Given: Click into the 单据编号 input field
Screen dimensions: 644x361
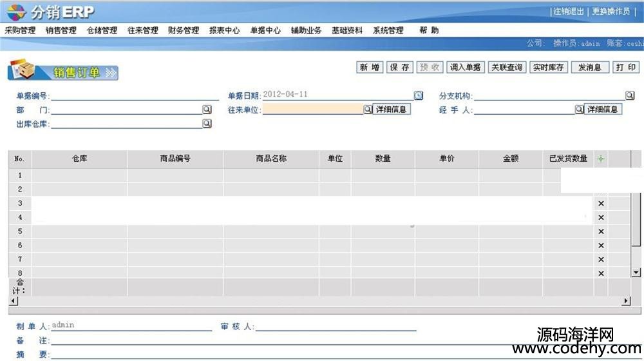Looking at the screenshot, I should tap(134, 95).
